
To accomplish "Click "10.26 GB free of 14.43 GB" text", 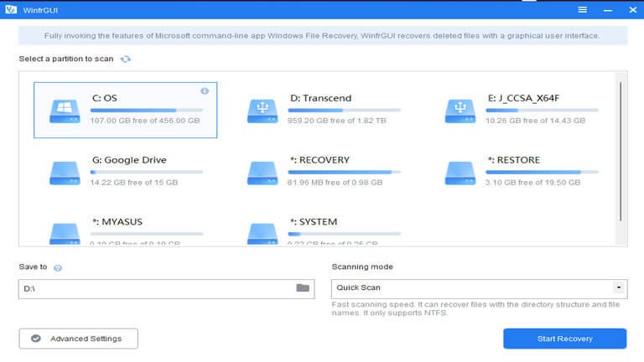I will [x=535, y=121].
